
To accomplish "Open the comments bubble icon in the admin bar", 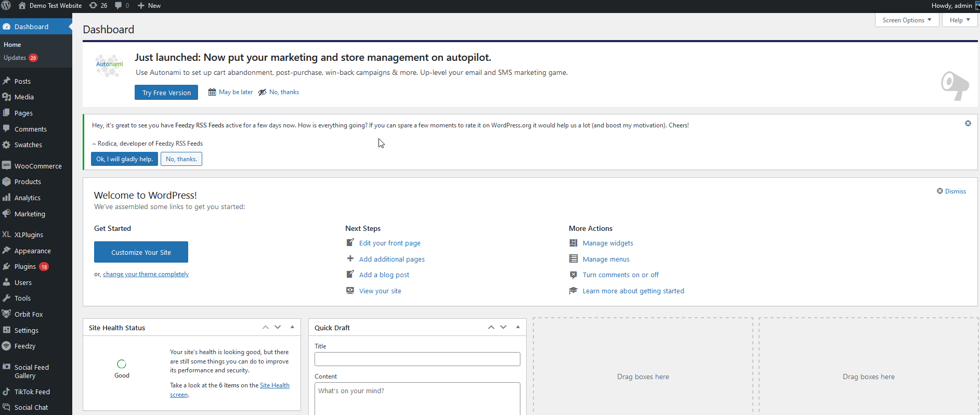I will coord(122,6).
